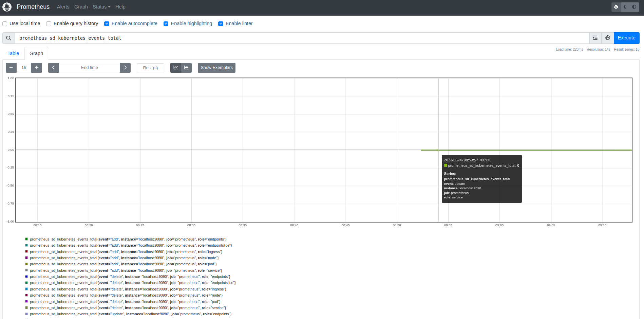Screen dimensions: 644x319
Task: Toggle Use local time checkbox
Action: coord(5,24)
